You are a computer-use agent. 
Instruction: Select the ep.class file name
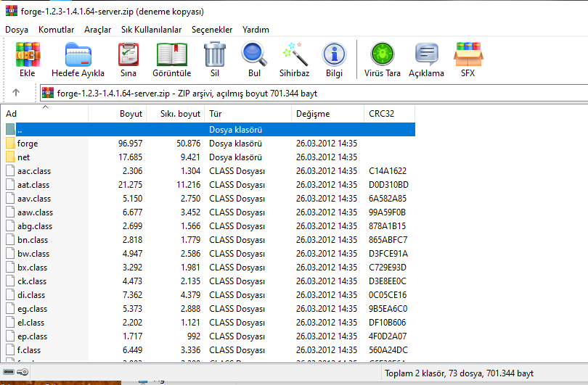point(32,336)
